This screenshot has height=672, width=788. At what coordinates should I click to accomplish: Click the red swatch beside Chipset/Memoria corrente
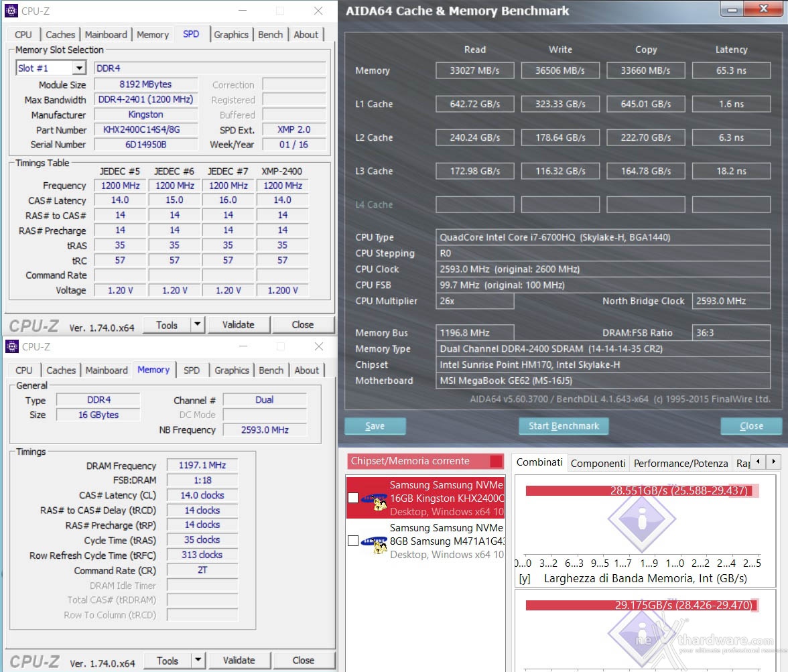[496, 461]
